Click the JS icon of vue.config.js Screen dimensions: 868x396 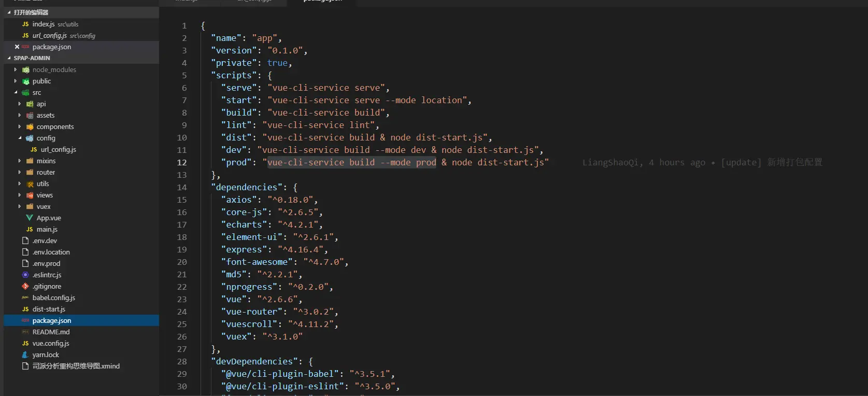25,343
